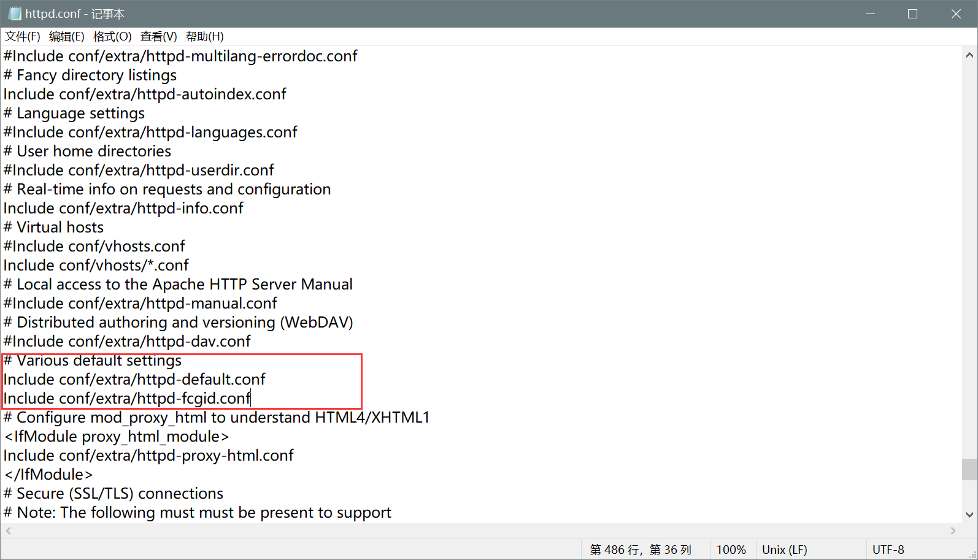Open the 编辑(E) menu

pyautogui.click(x=67, y=37)
